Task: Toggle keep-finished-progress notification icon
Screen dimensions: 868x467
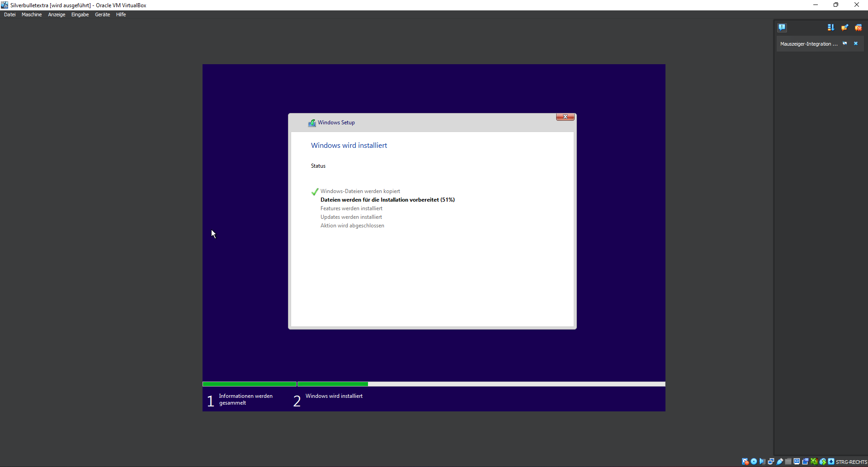Action: (x=844, y=28)
